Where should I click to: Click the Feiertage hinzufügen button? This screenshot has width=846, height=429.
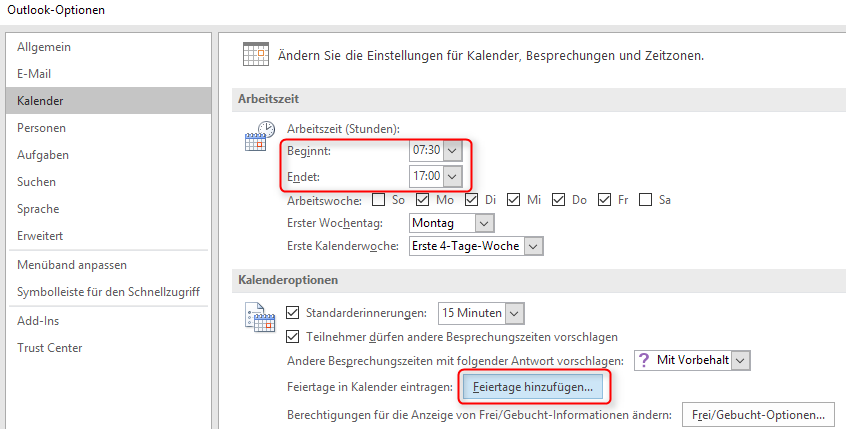[533, 387]
